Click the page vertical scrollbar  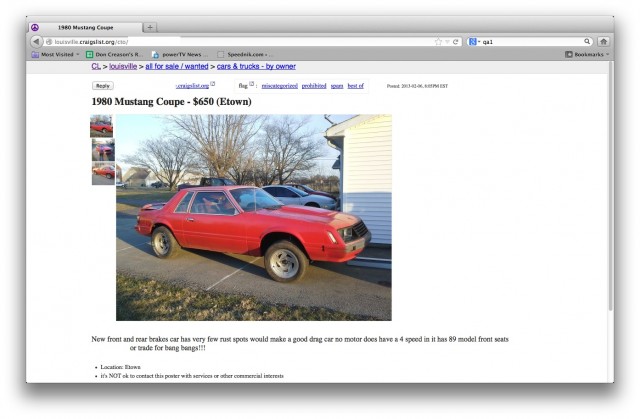[611, 188]
